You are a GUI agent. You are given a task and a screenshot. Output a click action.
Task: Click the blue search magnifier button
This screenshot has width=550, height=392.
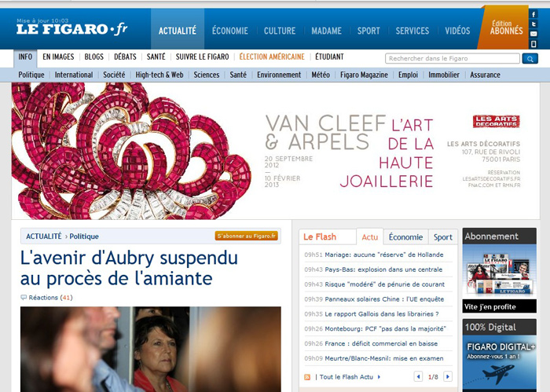[x=530, y=59]
